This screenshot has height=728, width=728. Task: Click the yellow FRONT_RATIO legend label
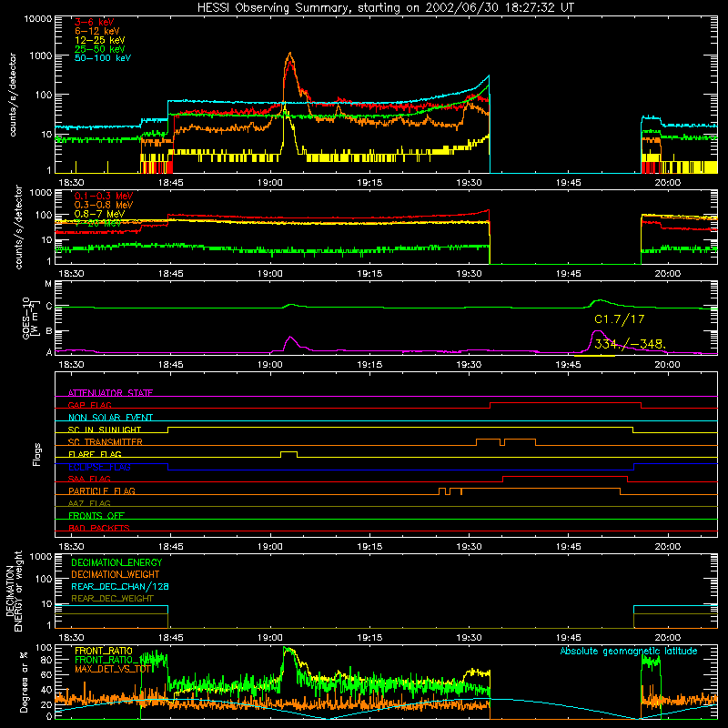click(104, 651)
